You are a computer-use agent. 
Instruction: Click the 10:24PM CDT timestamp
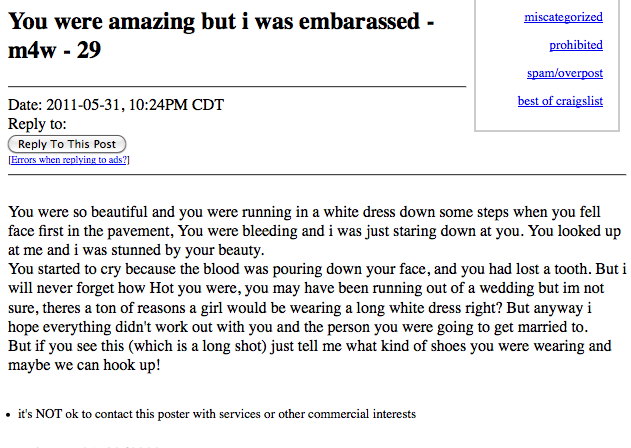176,105
